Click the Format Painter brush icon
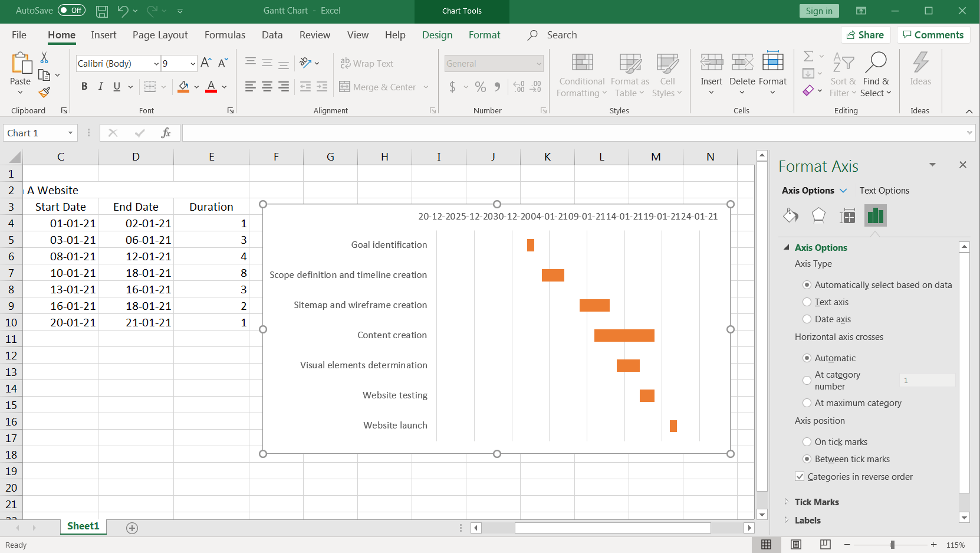The width and height of the screenshot is (980, 553). 44,92
